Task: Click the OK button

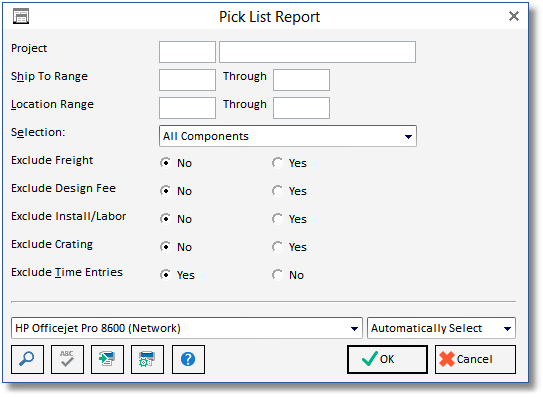Action: [x=387, y=359]
